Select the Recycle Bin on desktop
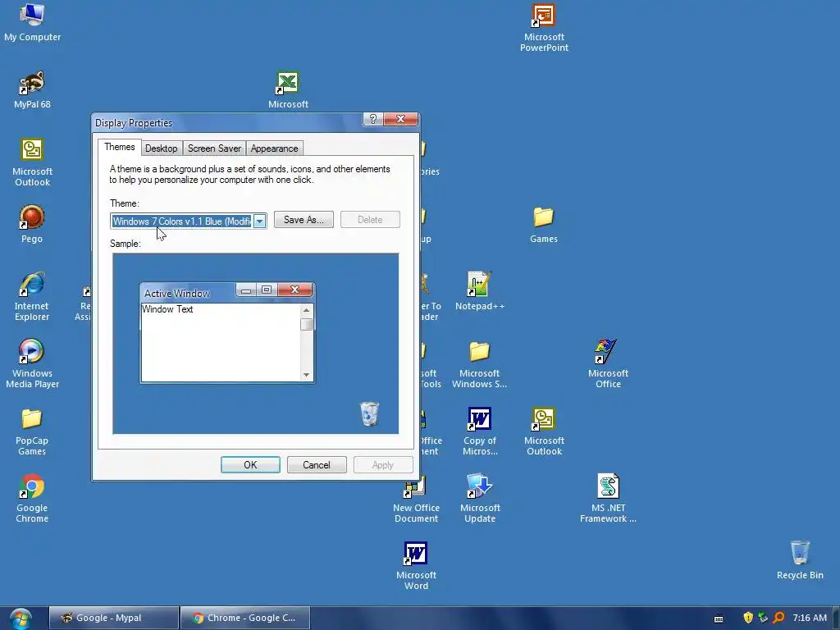 point(800,559)
